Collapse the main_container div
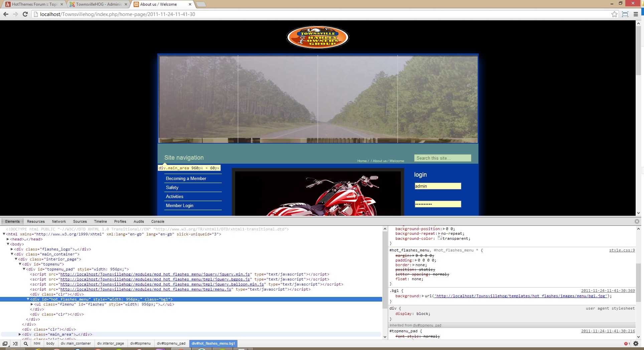 pyautogui.click(x=12, y=254)
